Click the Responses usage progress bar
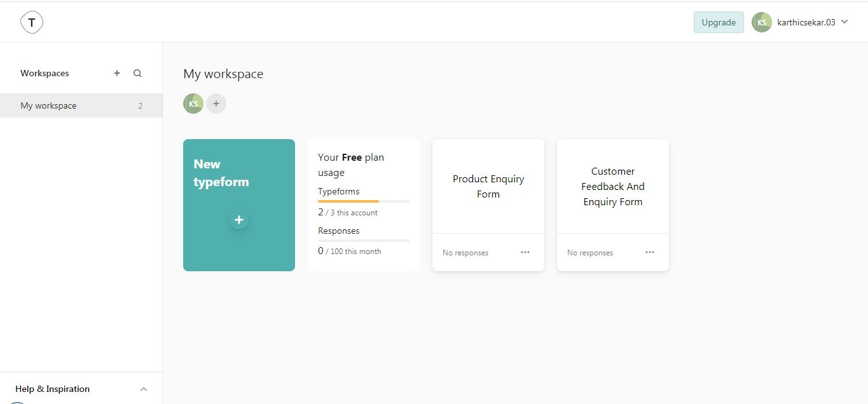868x404 pixels. 363,241
